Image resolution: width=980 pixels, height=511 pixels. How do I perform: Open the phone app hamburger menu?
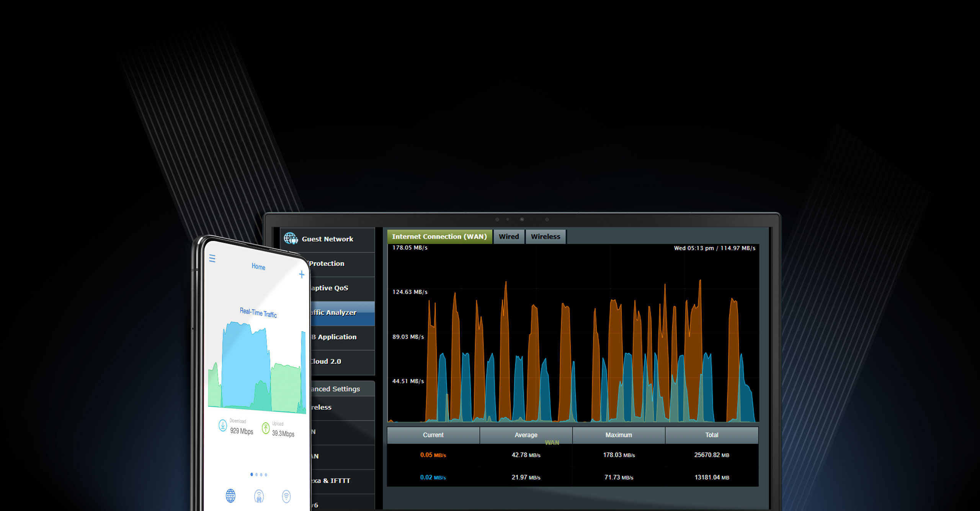click(x=212, y=259)
